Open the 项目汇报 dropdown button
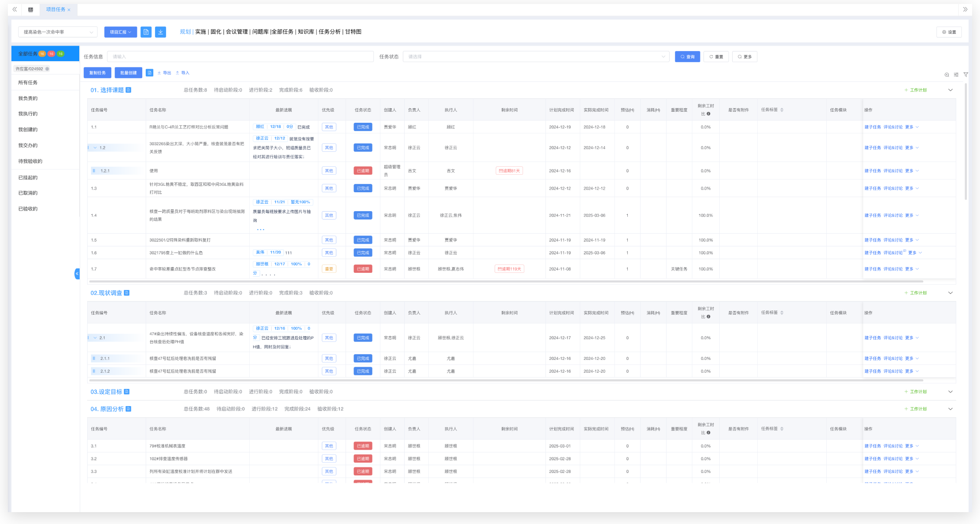The image size is (980, 524). pyautogui.click(x=121, y=32)
